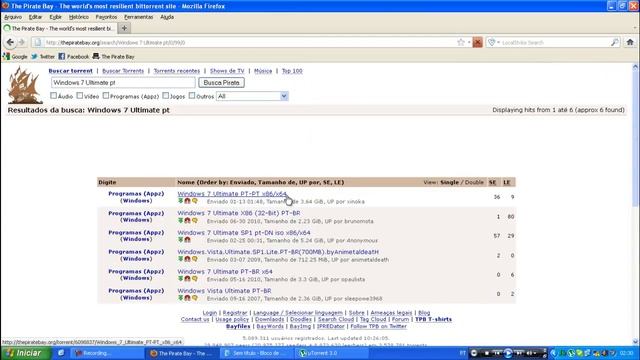Image resolution: width=640 pixels, height=360 pixels.
Task: Open the search engine selector dropdown
Action: click(493, 42)
